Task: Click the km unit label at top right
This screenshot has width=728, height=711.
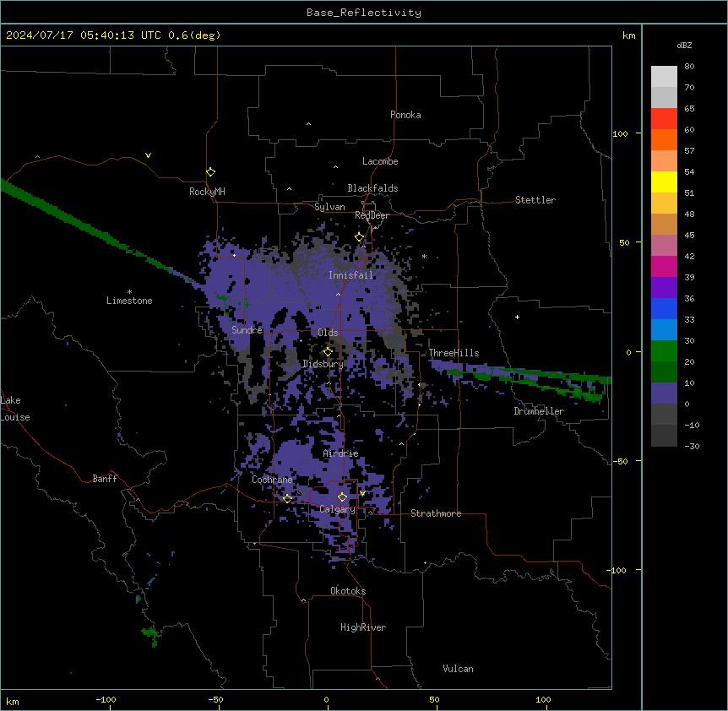Action: (x=628, y=35)
